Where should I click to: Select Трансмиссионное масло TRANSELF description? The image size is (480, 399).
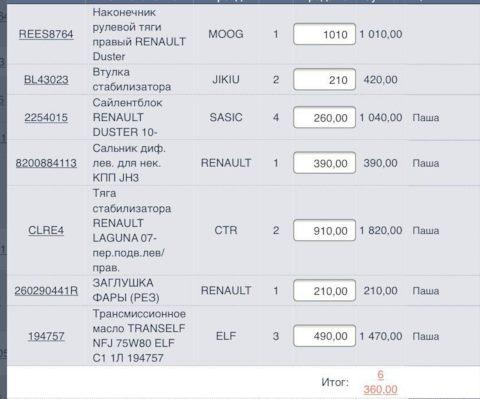coord(139,336)
